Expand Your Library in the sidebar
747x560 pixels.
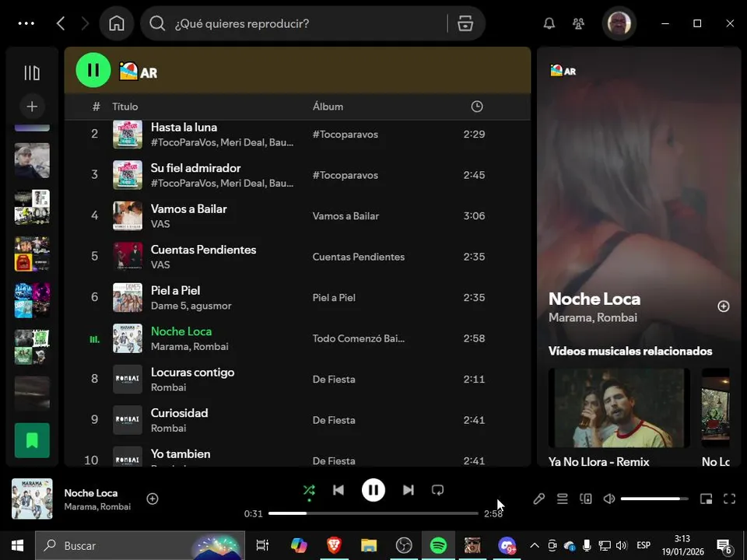tap(32, 73)
